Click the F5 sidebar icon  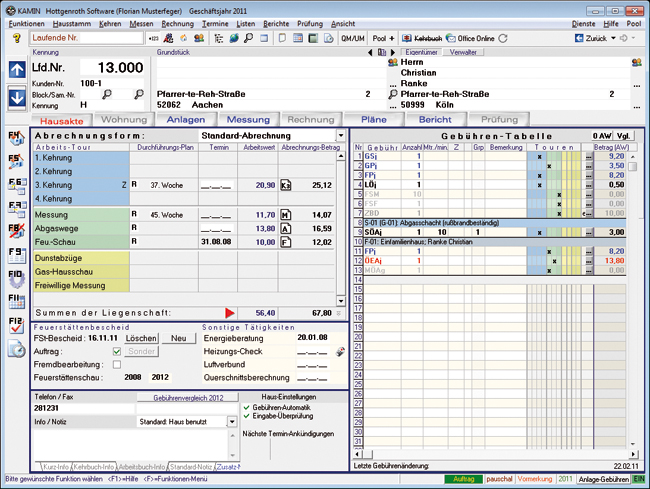(x=16, y=161)
